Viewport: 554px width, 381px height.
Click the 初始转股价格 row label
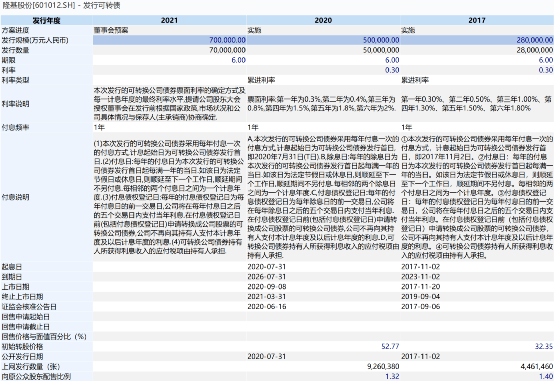point(22,346)
